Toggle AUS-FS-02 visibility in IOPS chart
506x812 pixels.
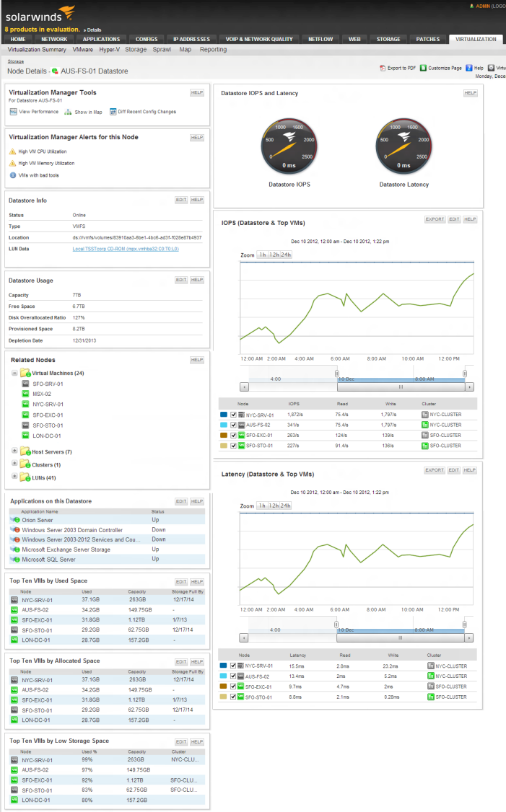pyautogui.click(x=232, y=425)
